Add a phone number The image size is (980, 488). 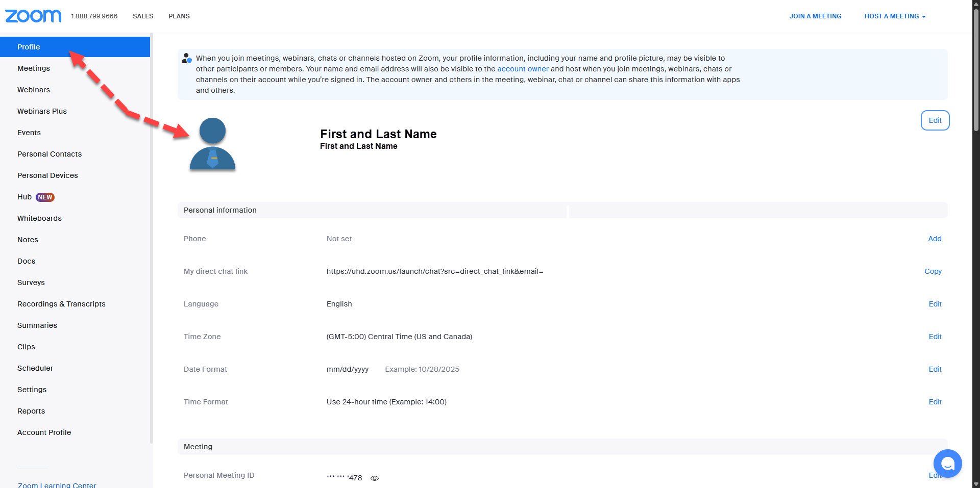(x=935, y=239)
